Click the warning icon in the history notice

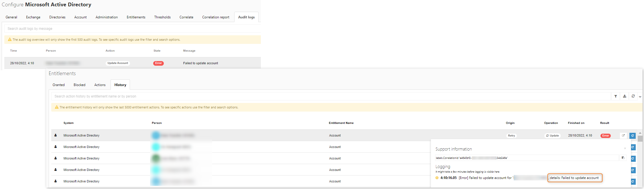click(x=57, y=107)
